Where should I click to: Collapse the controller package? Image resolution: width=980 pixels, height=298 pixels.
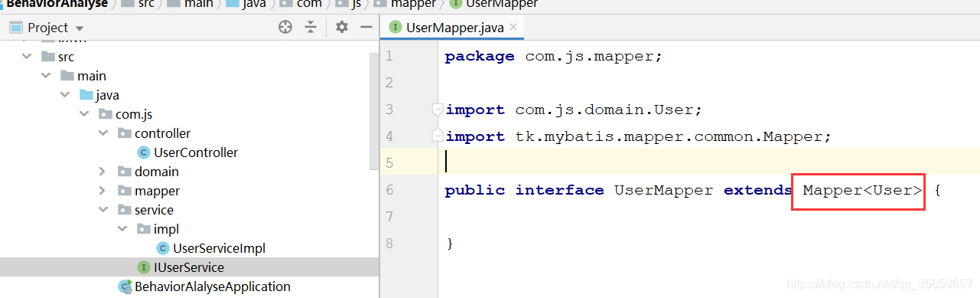(x=103, y=133)
